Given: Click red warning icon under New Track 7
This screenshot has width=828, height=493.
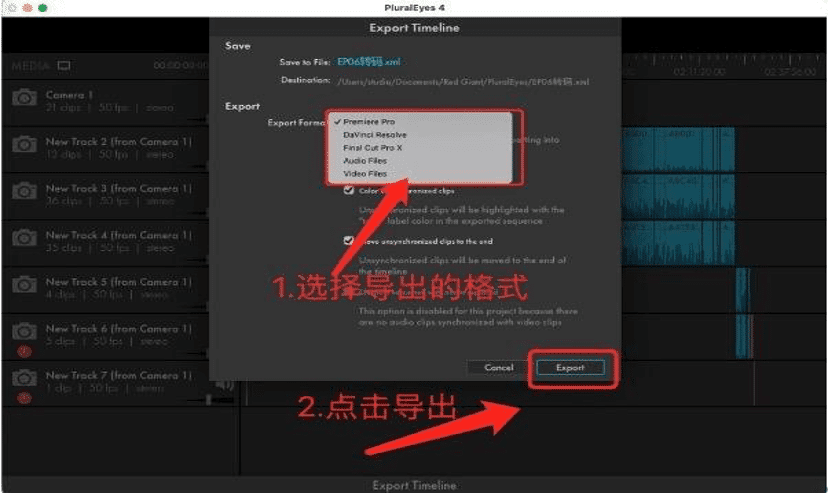Looking at the screenshot, I should (x=24, y=398).
